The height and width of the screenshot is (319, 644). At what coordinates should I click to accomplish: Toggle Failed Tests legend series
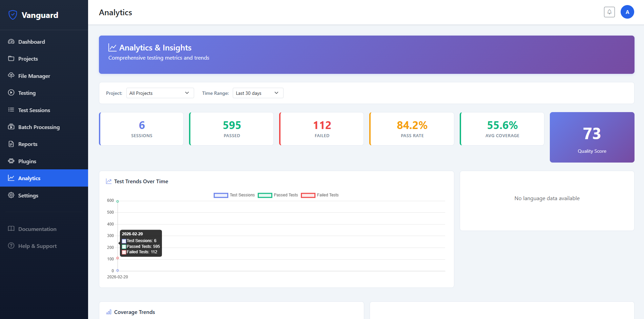[x=320, y=195]
